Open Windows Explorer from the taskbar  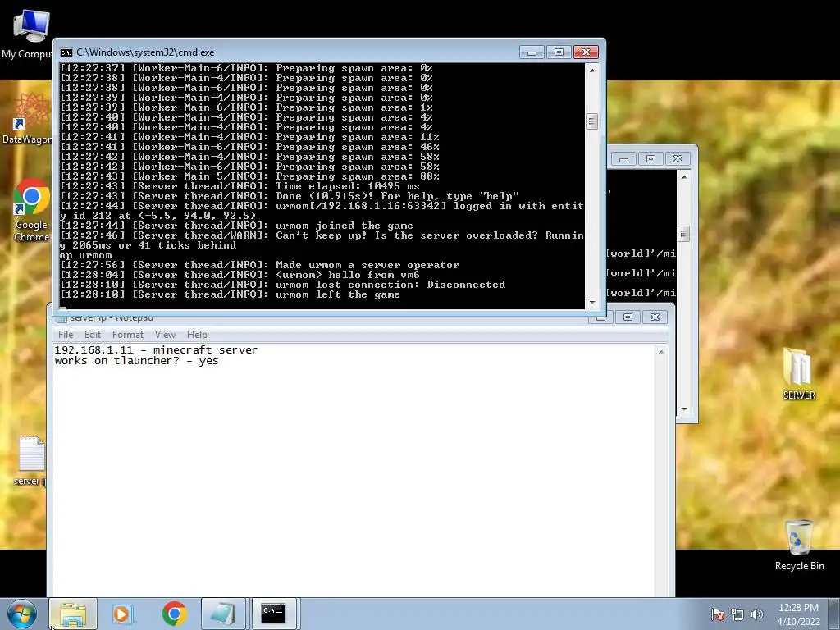click(x=73, y=614)
